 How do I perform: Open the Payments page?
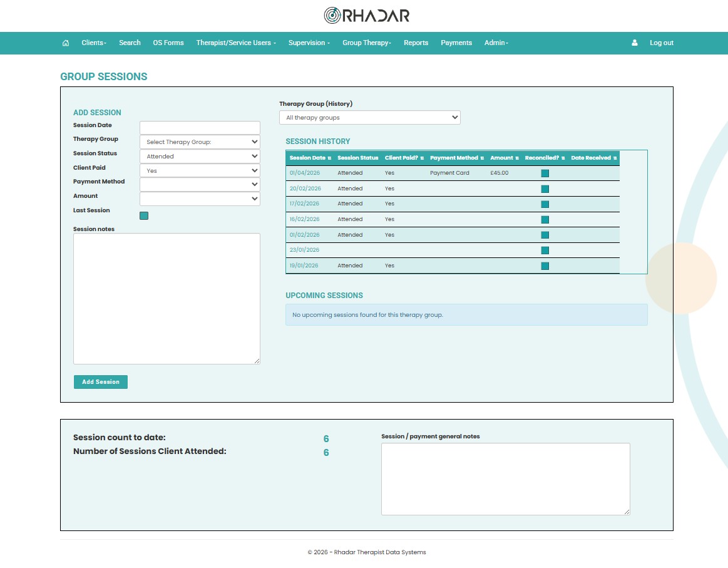pyautogui.click(x=456, y=43)
